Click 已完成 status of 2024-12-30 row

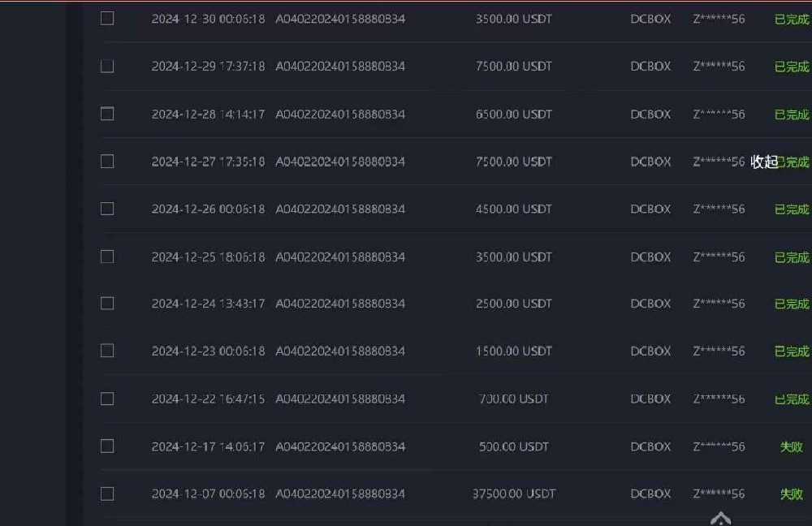coord(792,19)
